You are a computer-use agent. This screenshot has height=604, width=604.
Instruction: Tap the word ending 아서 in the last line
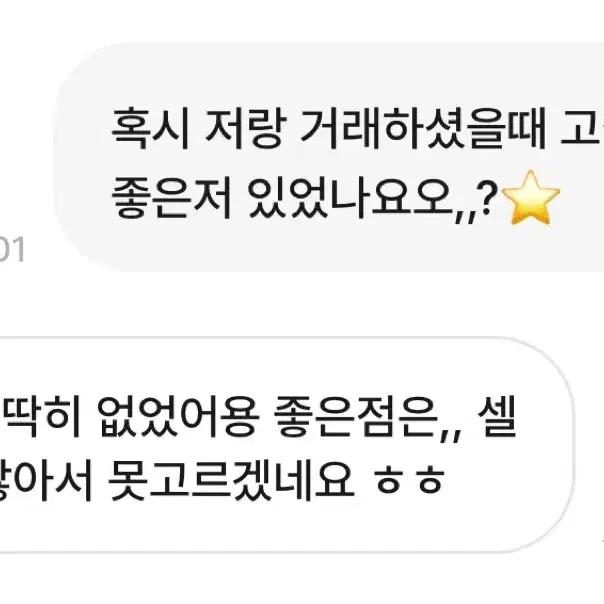coord(45,480)
